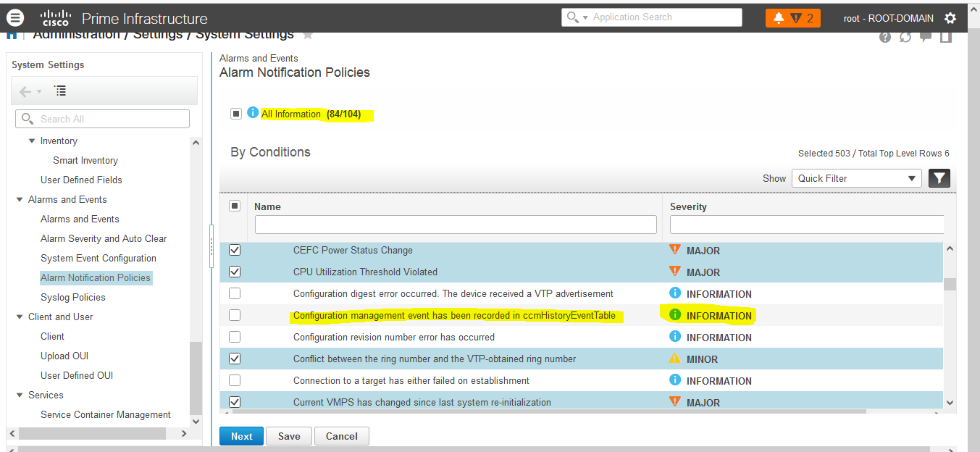Open the Quick Filter dropdown

point(856,178)
